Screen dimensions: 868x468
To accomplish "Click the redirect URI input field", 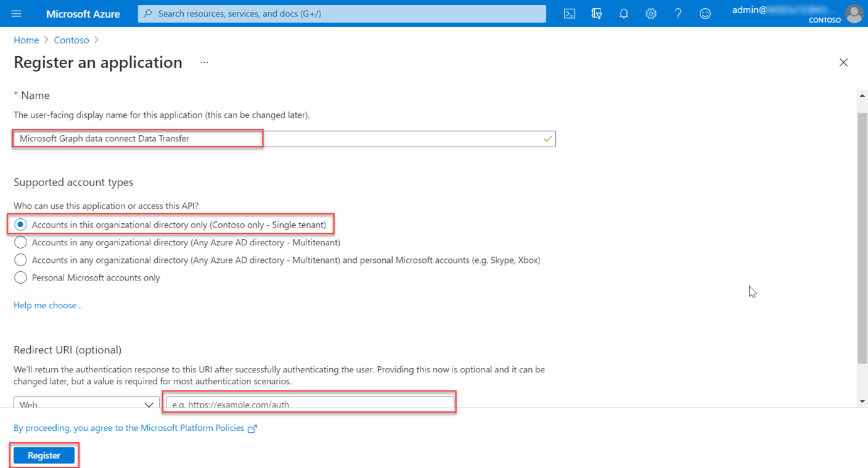I will tap(309, 403).
